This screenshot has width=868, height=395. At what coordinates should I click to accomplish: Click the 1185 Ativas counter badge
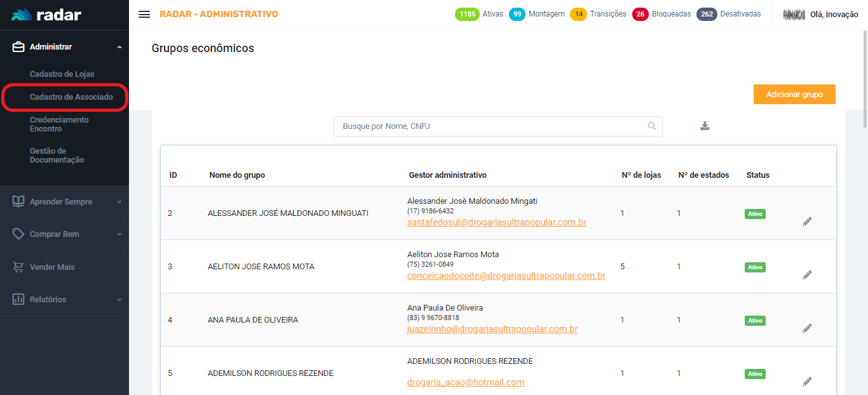pyautogui.click(x=467, y=14)
